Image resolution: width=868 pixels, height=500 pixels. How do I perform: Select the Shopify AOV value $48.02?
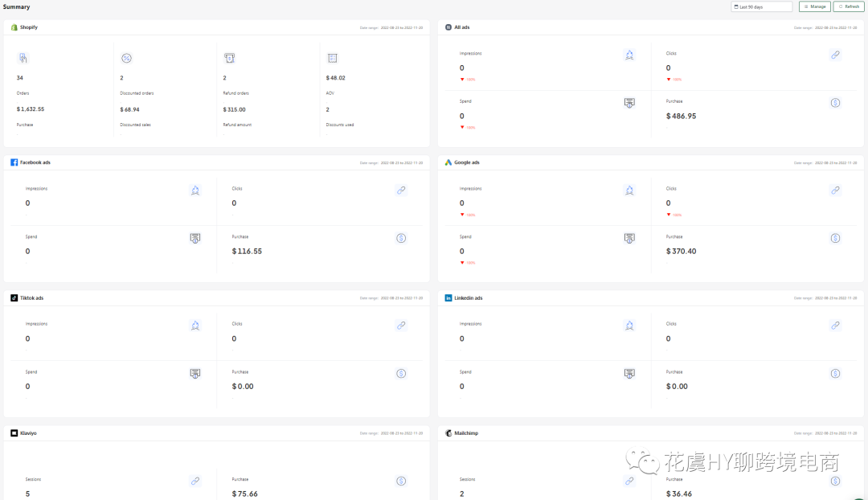335,78
